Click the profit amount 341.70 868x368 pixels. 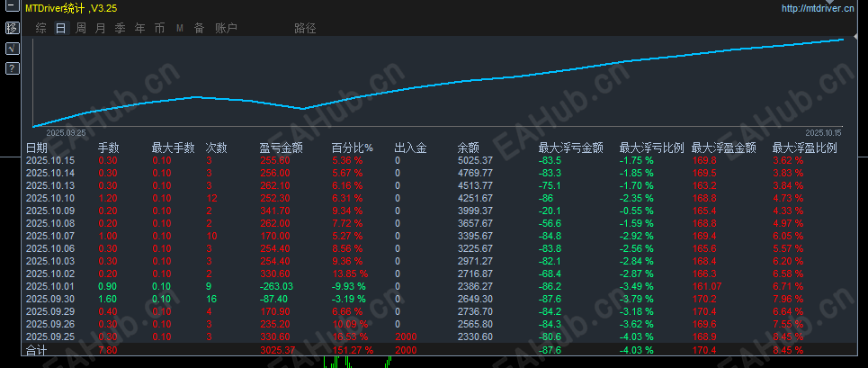[x=274, y=211]
